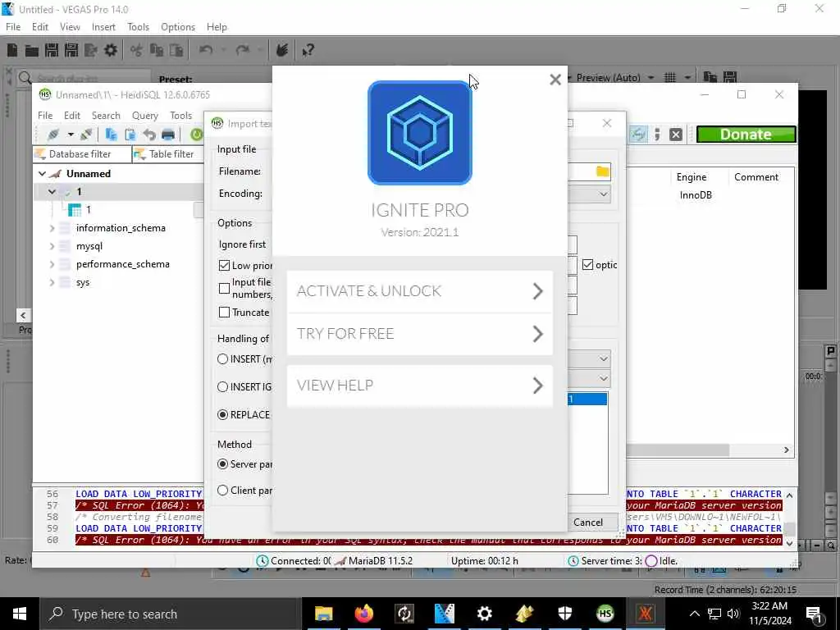Open Encoding dropdown in import dialog
This screenshot has width=840, height=630.
pos(603,194)
